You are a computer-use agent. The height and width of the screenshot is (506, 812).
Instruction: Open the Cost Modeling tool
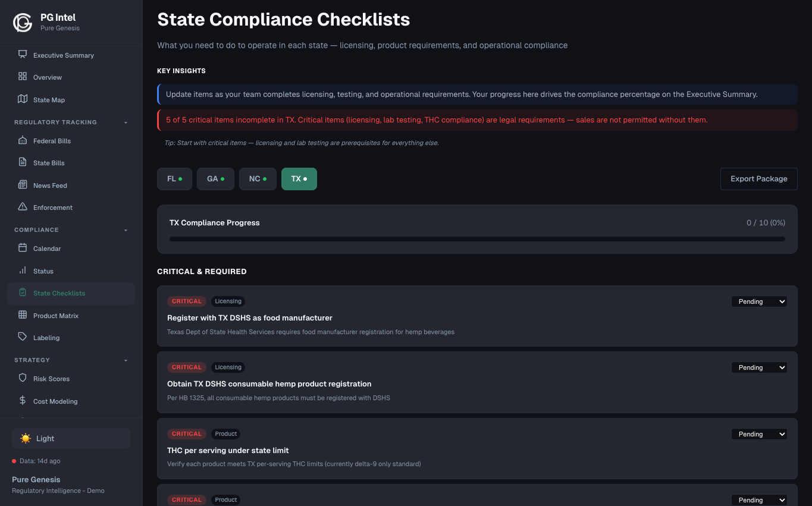coord(55,401)
